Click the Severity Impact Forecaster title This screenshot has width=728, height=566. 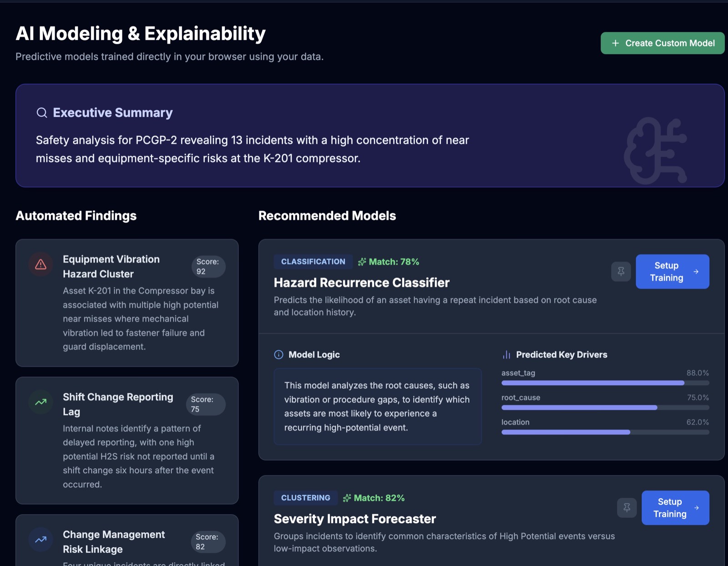[x=355, y=519]
